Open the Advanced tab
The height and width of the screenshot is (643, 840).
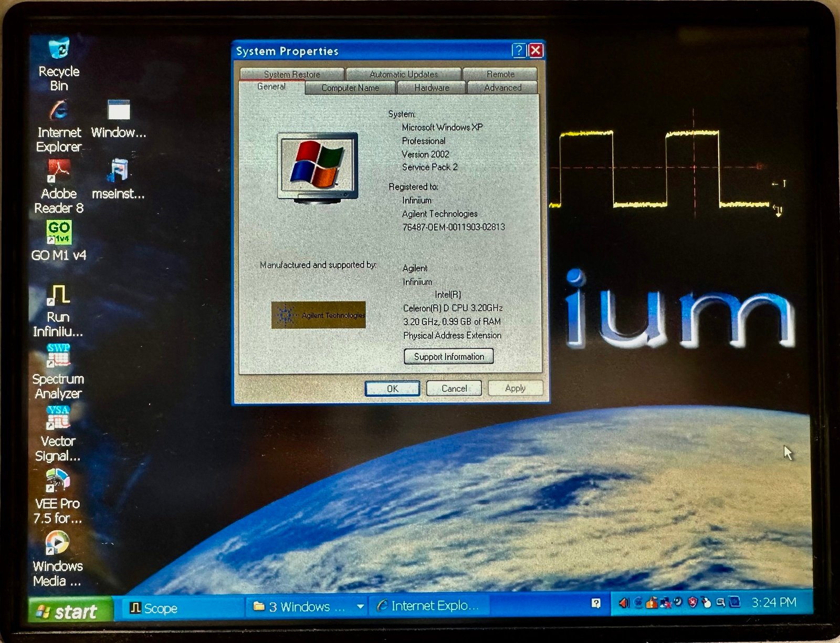coord(502,88)
